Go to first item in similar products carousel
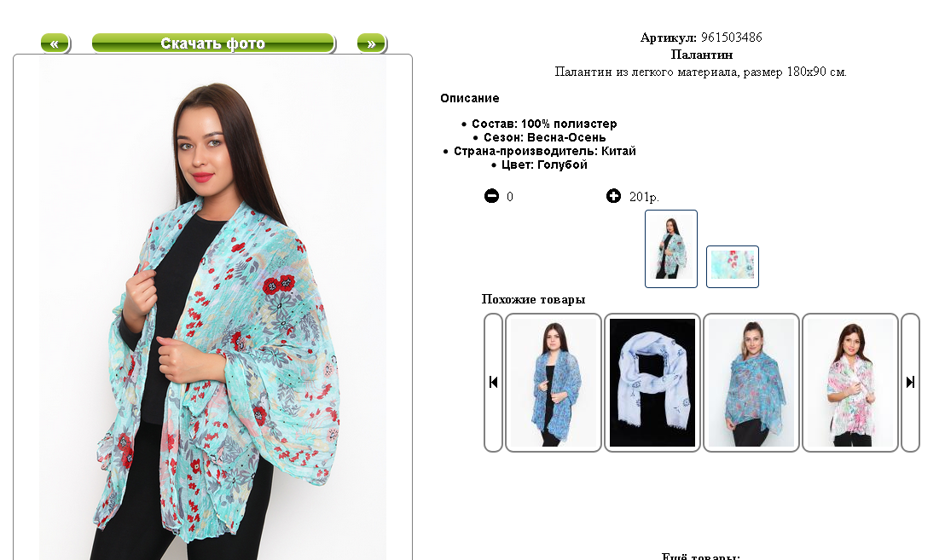This screenshot has height=560, width=945. pos(493,383)
